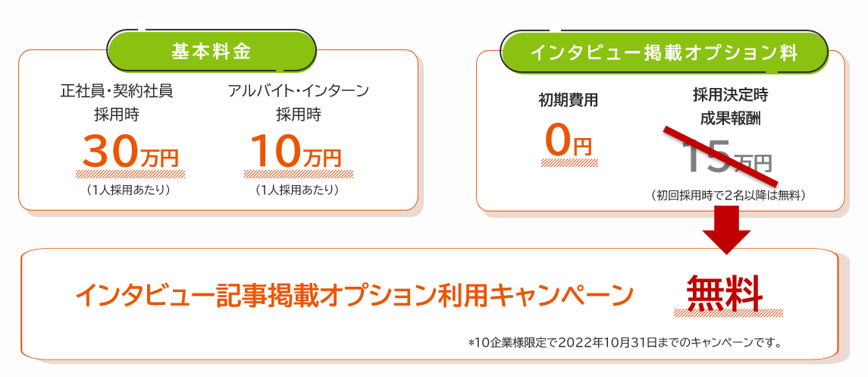
Task: Click the red 無料 text
Action: (x=724, y=291)
